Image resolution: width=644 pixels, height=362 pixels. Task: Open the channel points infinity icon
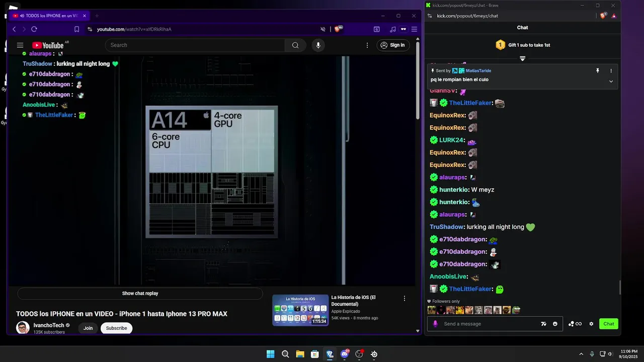pyautogui.click(x=575, y=324)
